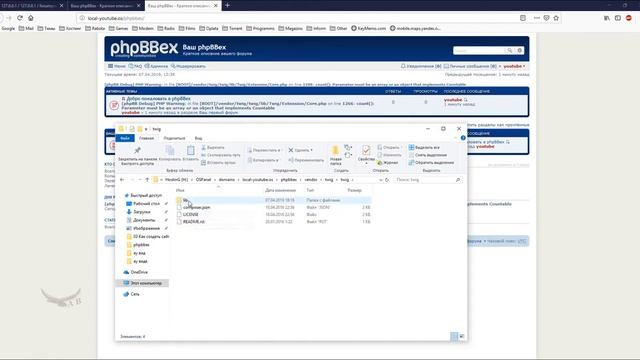The width and height of the screenshot is (640, 360).
Task: Switch to Share (Поделиться) ribbon tab
Action: [174, 138]
